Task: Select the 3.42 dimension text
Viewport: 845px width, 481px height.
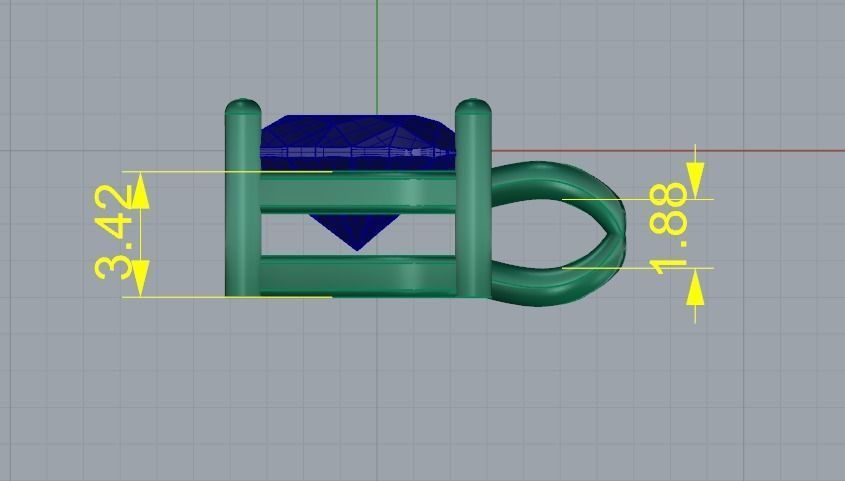Action: point(113,232)
